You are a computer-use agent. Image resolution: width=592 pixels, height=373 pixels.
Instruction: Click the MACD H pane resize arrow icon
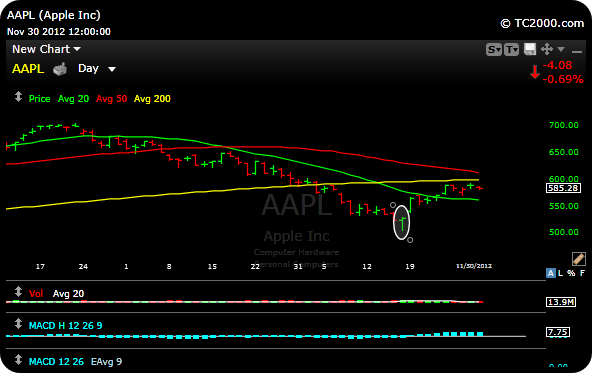pyautogui.click(x=18, y=324)
